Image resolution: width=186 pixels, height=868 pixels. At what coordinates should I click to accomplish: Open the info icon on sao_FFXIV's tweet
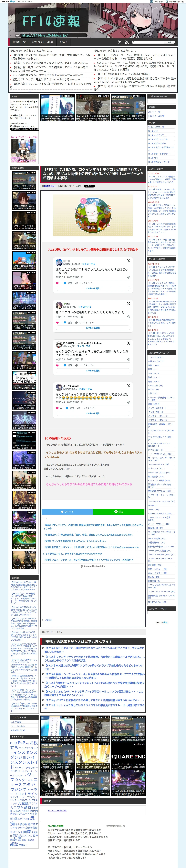coord(129,317)
